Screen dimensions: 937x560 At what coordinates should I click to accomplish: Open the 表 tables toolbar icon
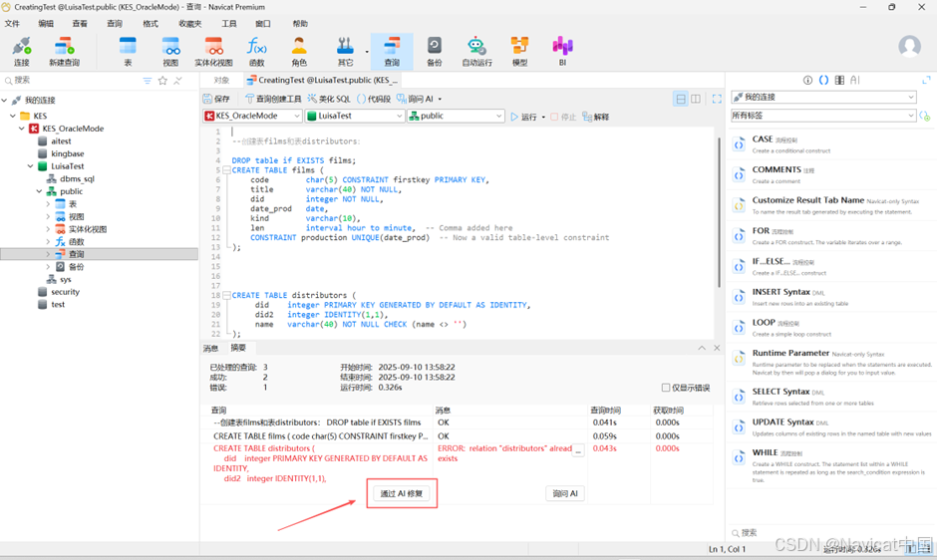(128, 52)
